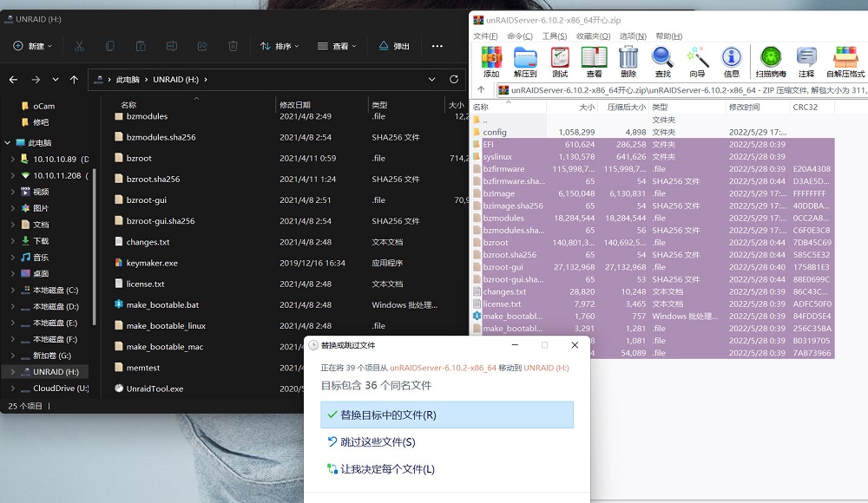Sort by 压缩后大小 column in WinRAR
The image size is (868, 503).
(x=626, y=107)
